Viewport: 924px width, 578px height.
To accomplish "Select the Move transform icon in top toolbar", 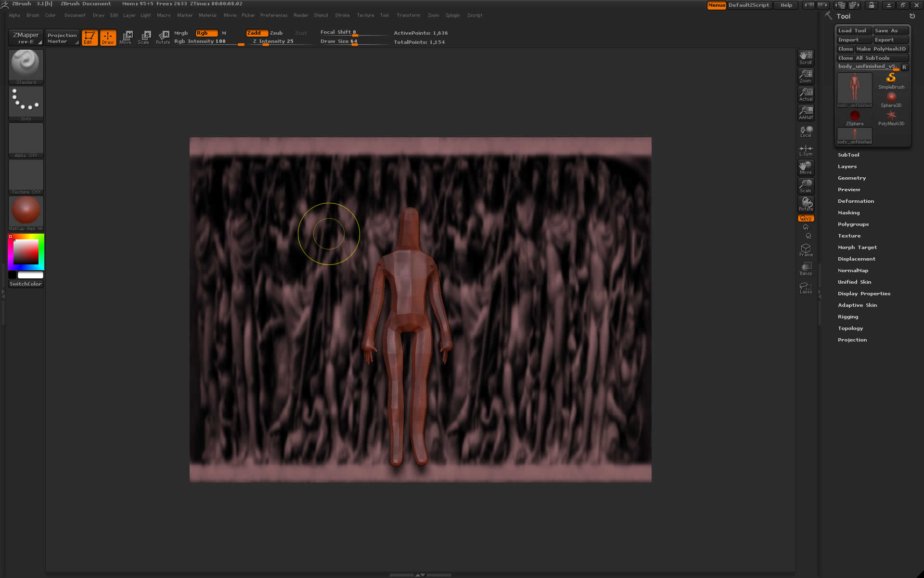I will click(x=126, y=37).
